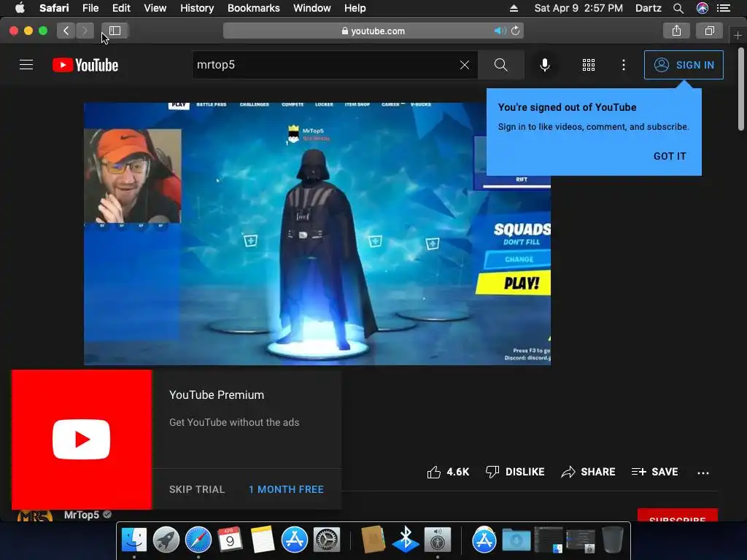The width and height of the screenshot is (747, 560).
Task: Dislike the video with thumbs down
Action: [515, 472]
